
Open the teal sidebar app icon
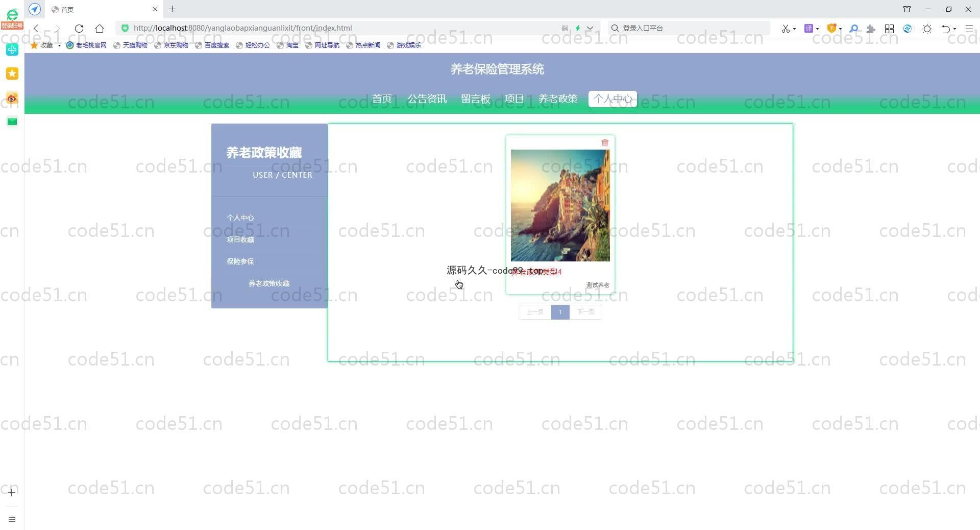[x=12, y=50]
